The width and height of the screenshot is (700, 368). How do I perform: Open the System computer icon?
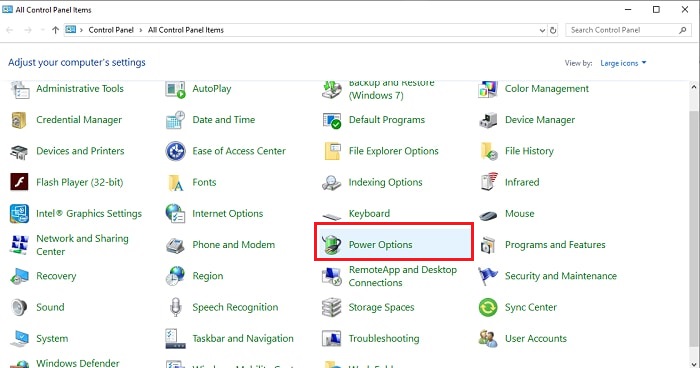pyautogui.click(x=19, y=339)
